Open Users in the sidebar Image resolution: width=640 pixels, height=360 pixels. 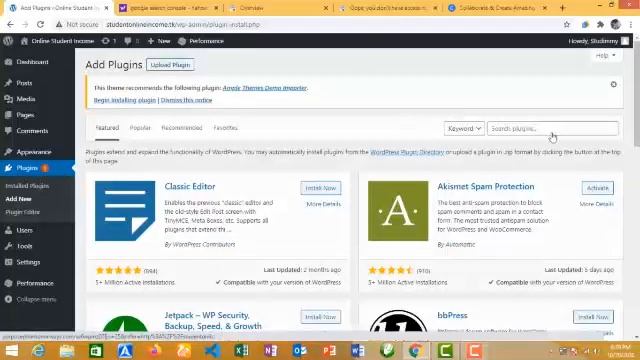(x=24, y=230)
